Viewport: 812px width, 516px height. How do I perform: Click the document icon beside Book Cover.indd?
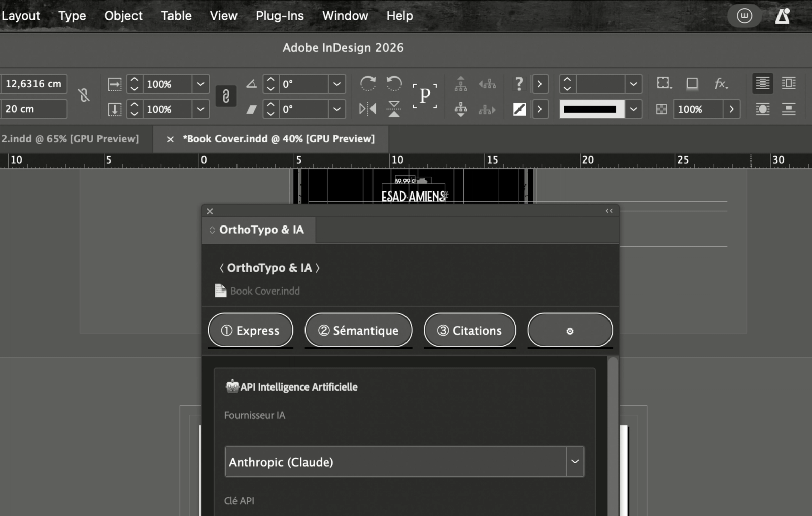coord(220,291)
